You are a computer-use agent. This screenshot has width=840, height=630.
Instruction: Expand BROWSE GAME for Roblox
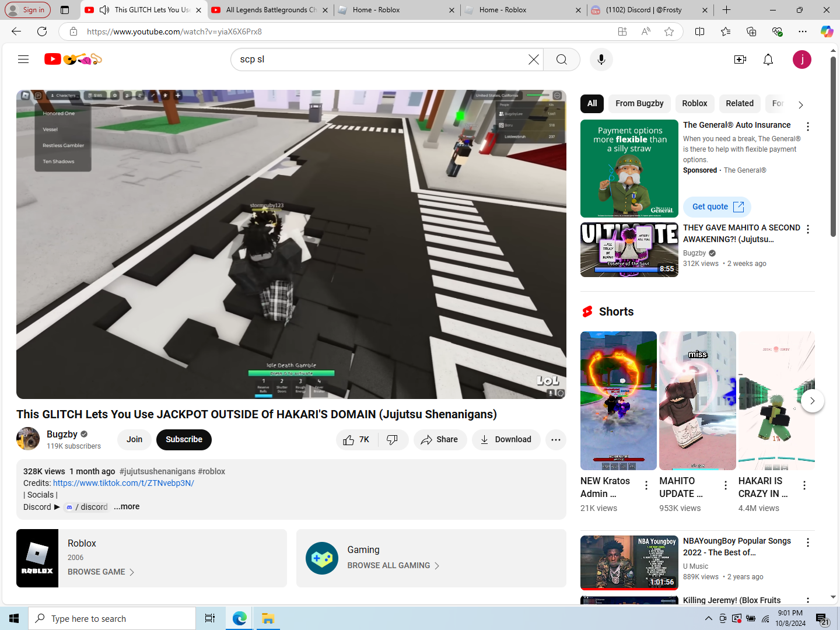point(101,572)
